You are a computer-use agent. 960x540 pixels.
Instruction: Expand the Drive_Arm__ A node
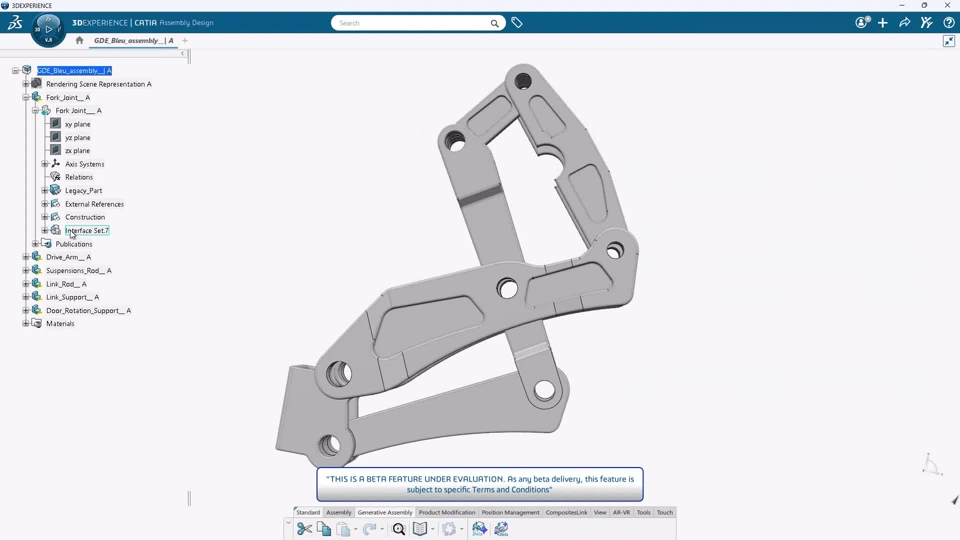(x=26, y=257)
